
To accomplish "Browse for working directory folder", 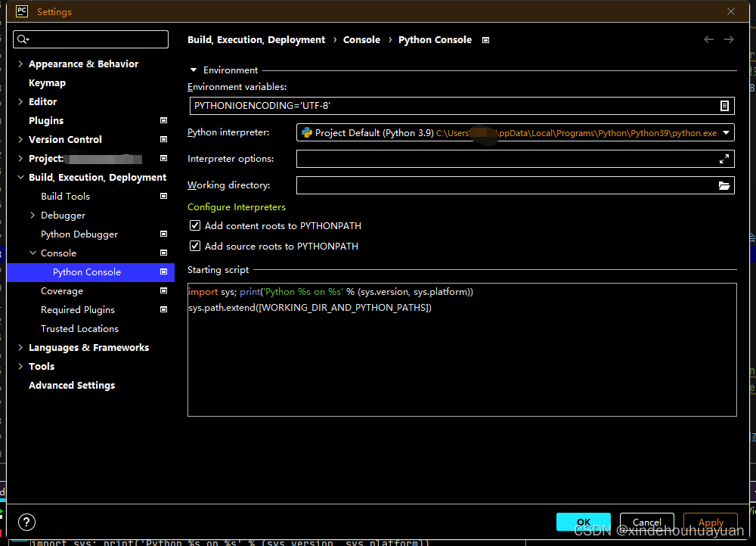I will 723,185.
